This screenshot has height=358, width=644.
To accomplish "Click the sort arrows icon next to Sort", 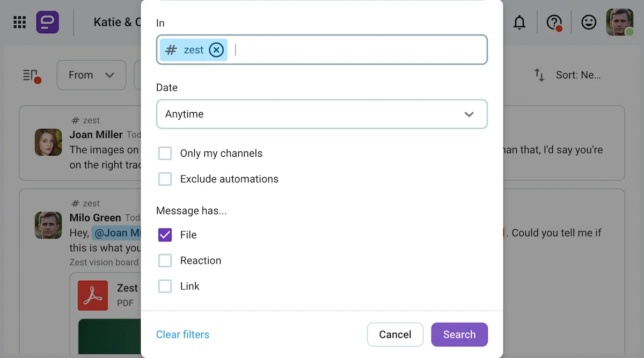I will coord(539,75).
